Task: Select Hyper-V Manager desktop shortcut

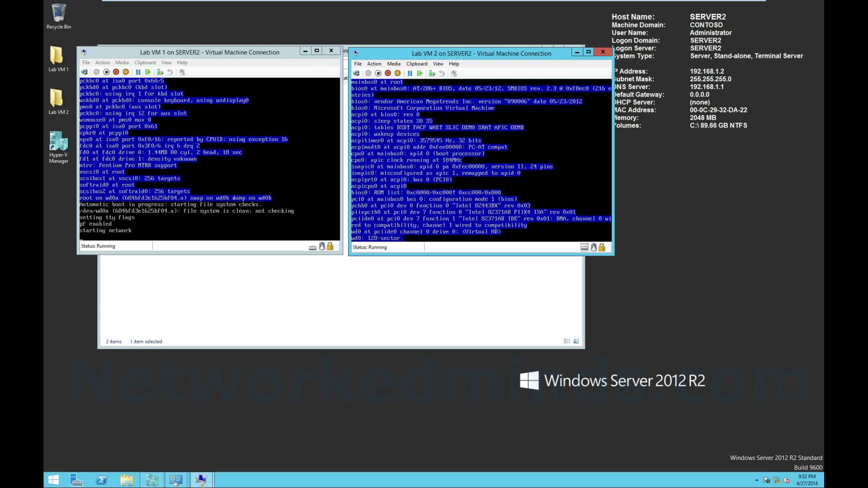Action: pyautogui.click(x=59, y=147)
